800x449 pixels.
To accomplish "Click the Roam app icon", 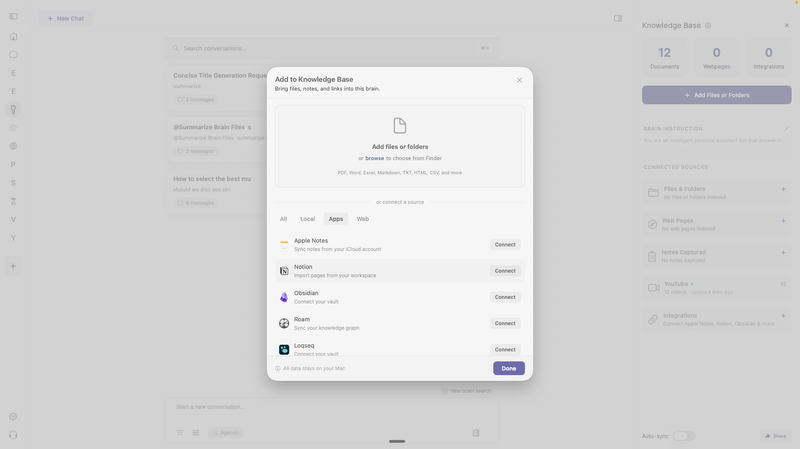I will pyautogui.click(x=284, y=323).
